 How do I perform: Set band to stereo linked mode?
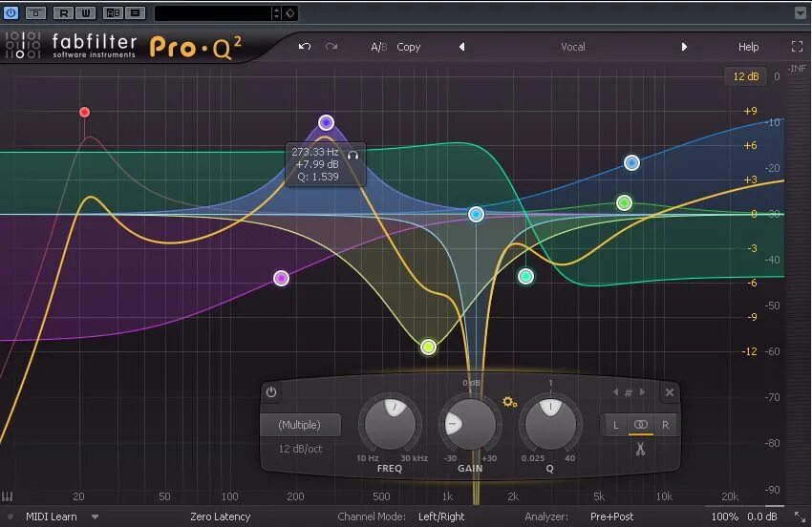[x=641, y=425]
